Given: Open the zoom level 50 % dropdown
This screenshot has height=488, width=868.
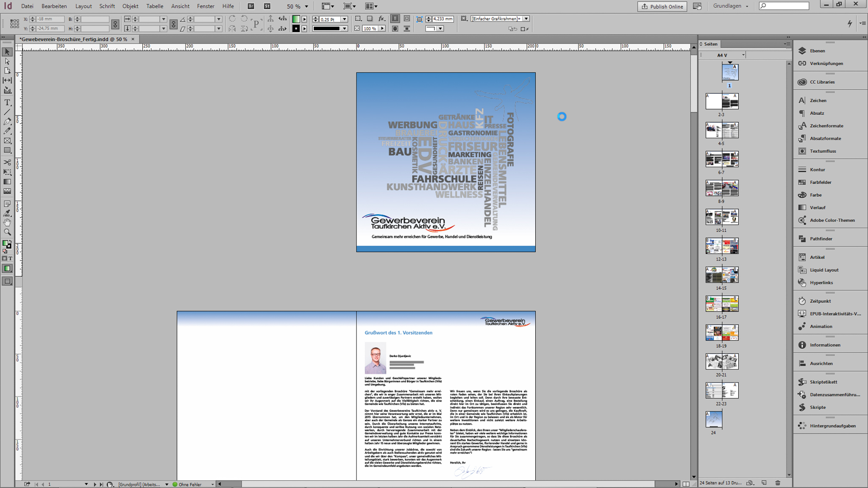Looking at the screenshot, I should point(306,6).
